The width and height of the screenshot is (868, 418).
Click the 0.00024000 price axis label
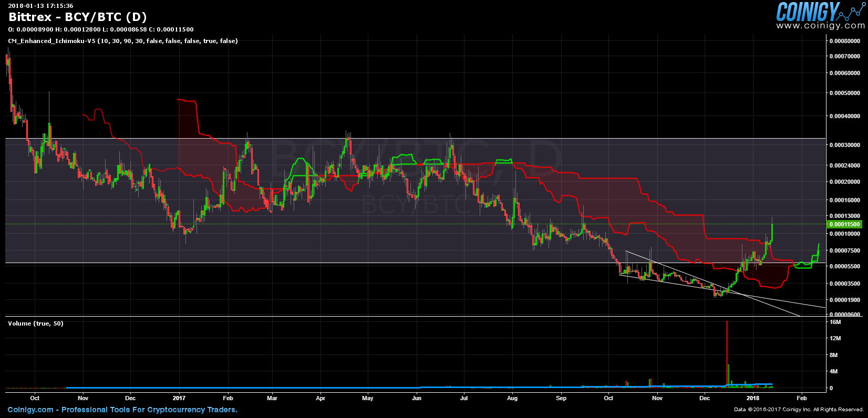coord(845,165)
